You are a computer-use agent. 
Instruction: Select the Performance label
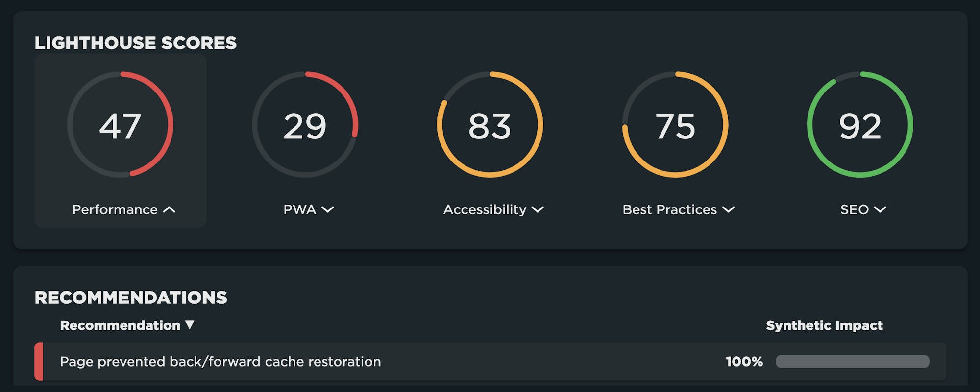click(x=115, y=210)
